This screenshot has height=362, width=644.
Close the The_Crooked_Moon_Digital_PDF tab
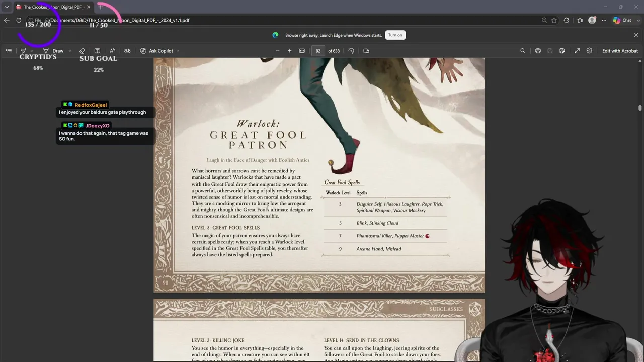(x=89, y=7)
